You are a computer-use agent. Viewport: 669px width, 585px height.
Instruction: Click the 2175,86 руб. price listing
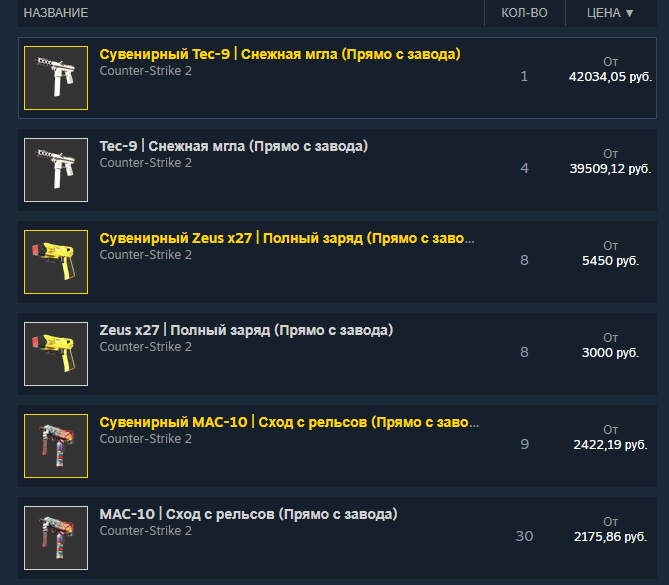tap(610, 537)
